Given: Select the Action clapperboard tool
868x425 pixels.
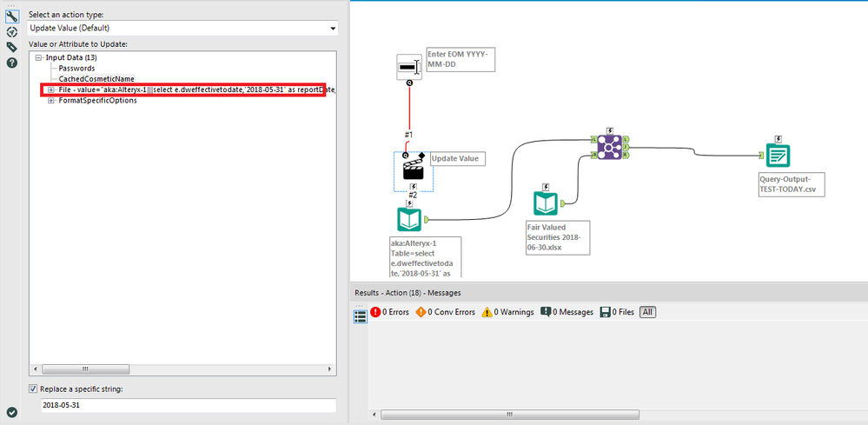Looking at the screenshot, I should [413, 168].
